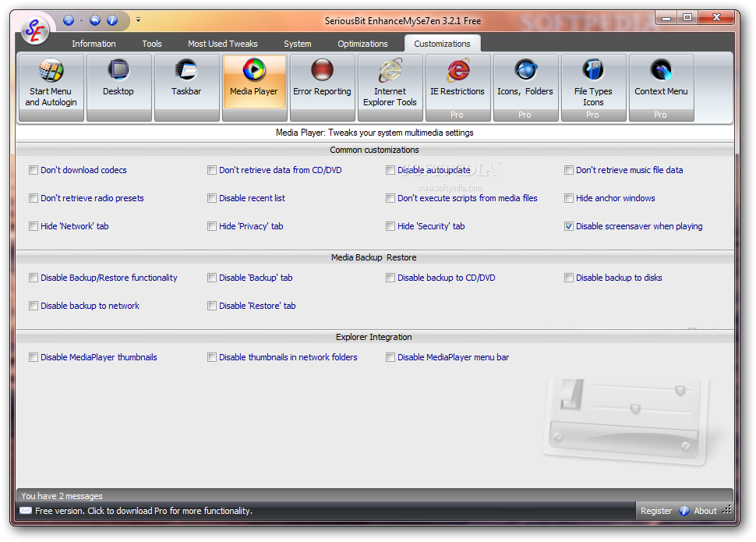Check Don't retrieve music file data
This screenshot has height=542, width=756.
(x=569, y=170)
